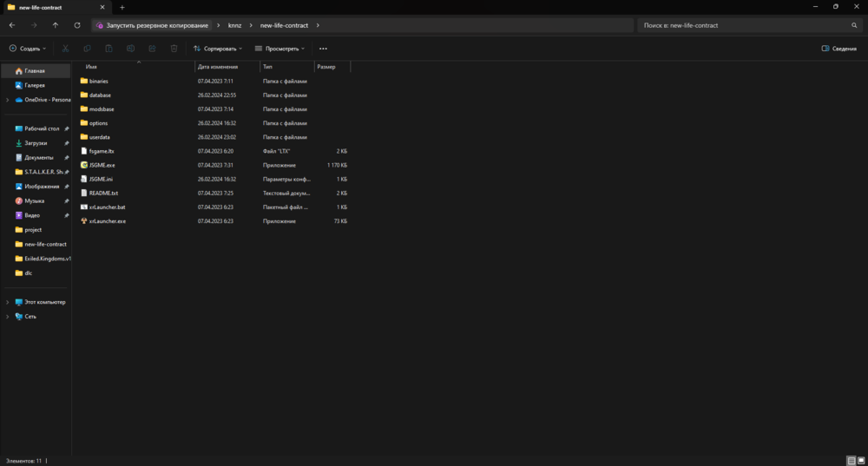Go up one folder level with Up arrow
This screenshot has height=466, width=868.
(x=56, y=25)
